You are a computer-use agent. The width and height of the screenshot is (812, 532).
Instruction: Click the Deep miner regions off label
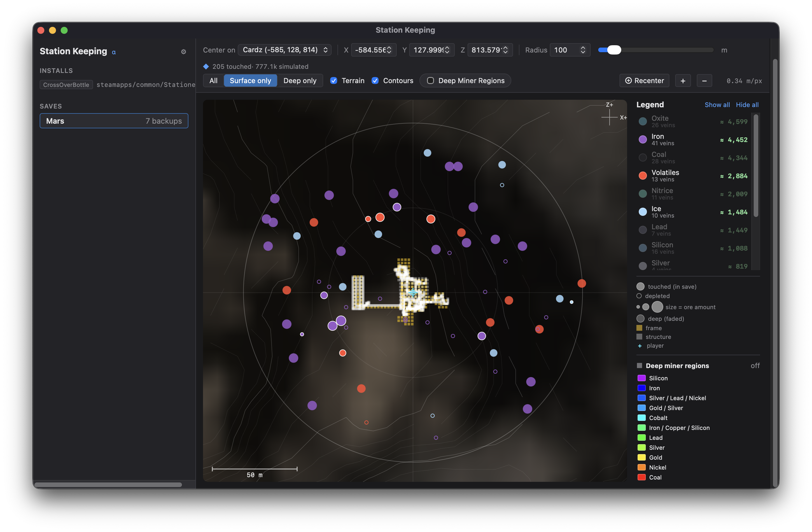755,365
